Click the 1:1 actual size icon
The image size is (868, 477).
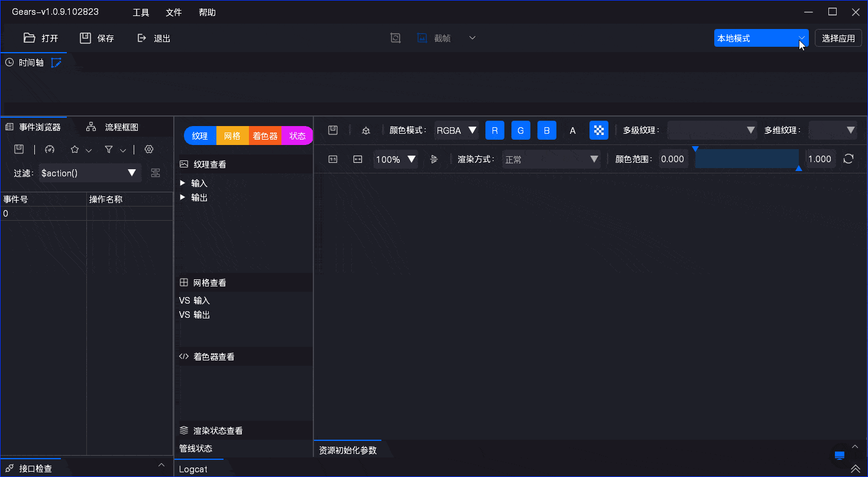pos(333,159)
